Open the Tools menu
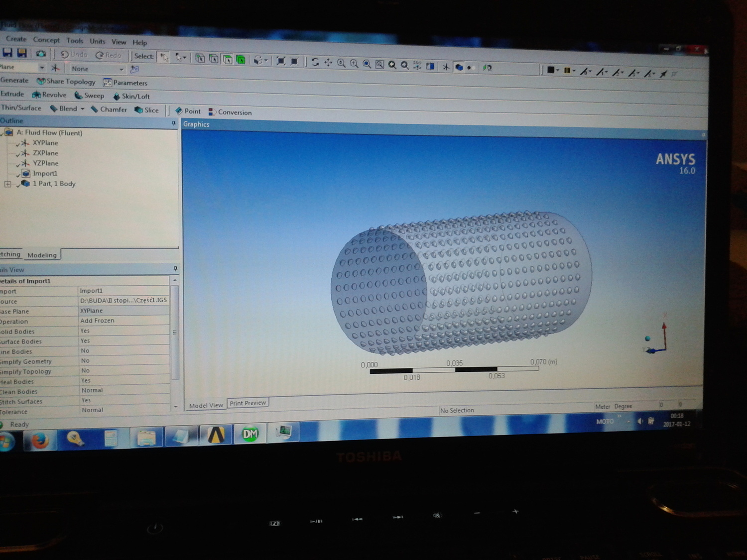The width and height of the screenshot is (747, 560). click(x=75, y=41)
